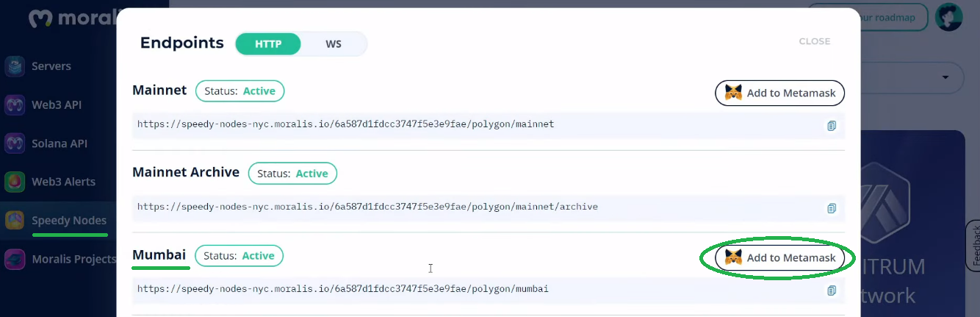The height and width of the screenshot is (317, 980).
Task: Click the Mumbai endpoint URL field
Action: click(489, 290)
